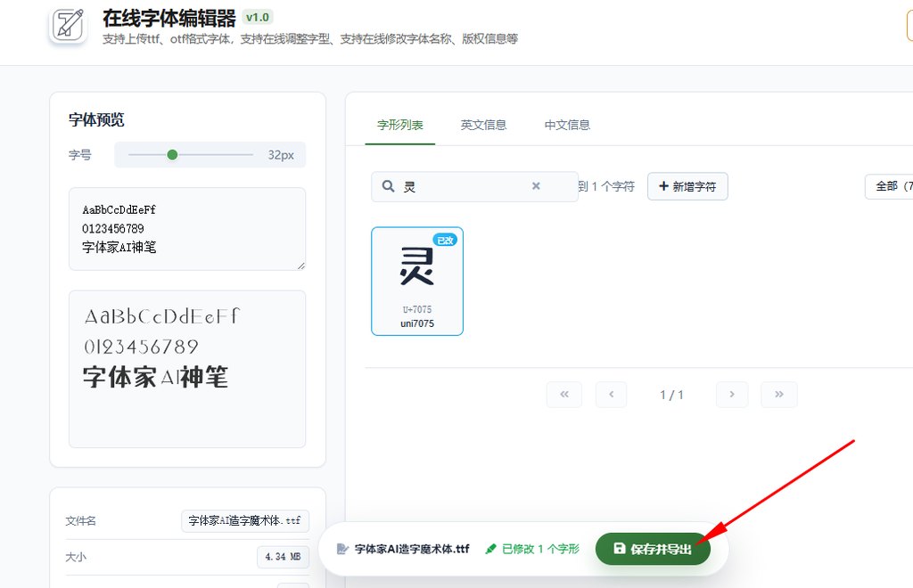This screenshot has height=588, width=913.
Task: Click the » last page control
Action: point(778,394)
